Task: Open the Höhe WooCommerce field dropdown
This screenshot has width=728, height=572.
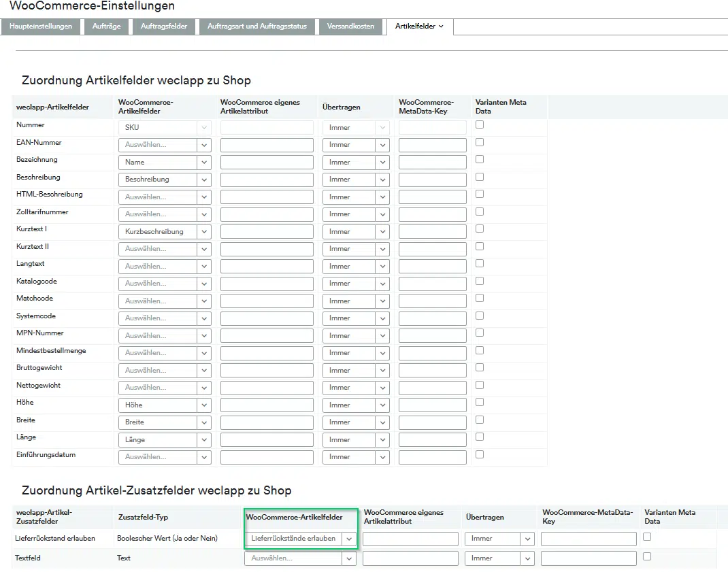Action: 165,405
